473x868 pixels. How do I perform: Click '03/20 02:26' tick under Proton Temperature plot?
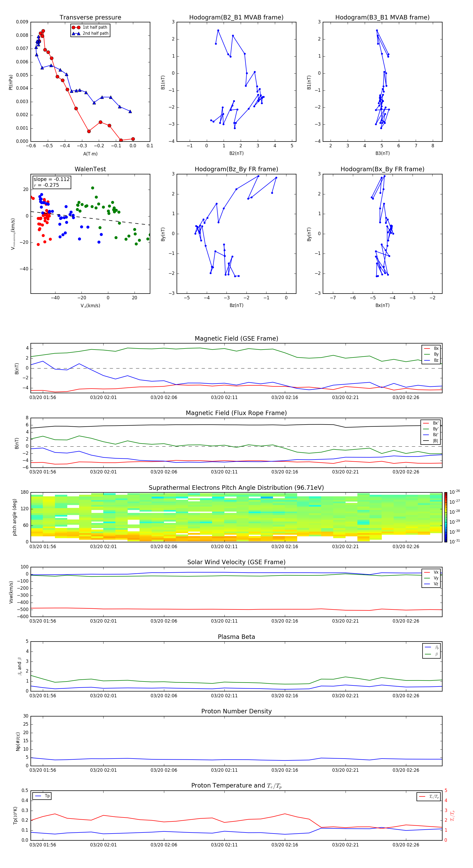(x=406, y=845)
